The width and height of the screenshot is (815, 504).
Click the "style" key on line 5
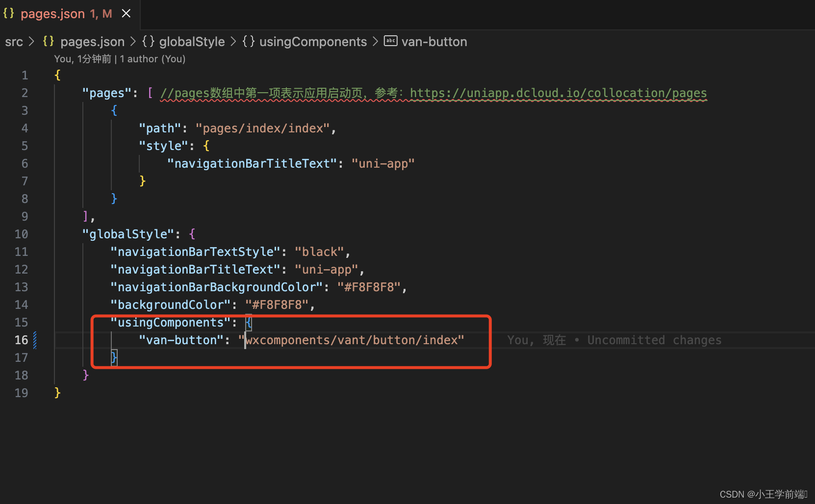click(163, 146)
